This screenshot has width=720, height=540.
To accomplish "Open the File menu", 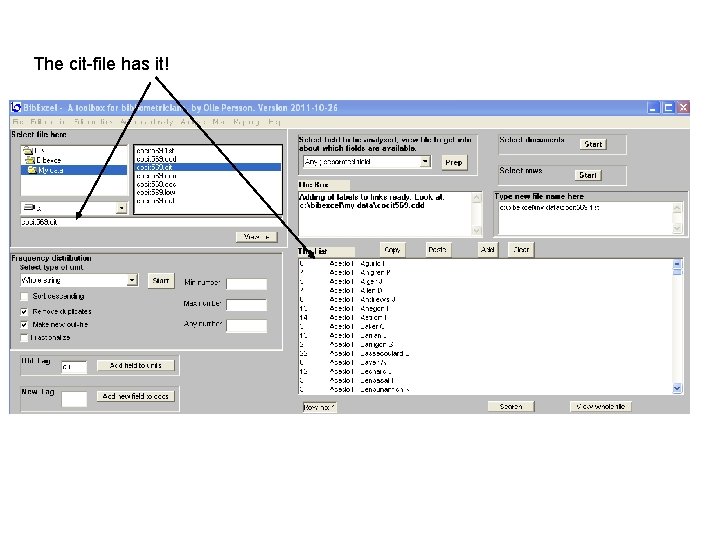I will pyautogui.click(x=18, y=122).
